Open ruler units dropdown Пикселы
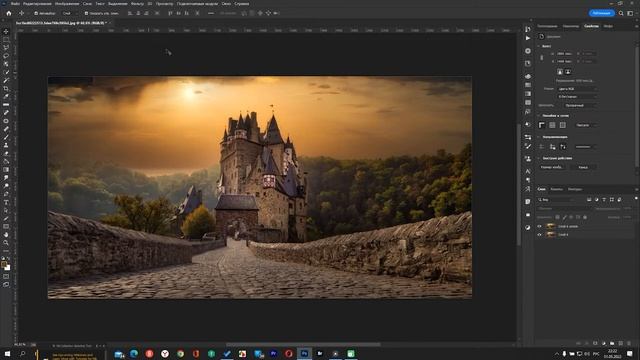Viewport: 640px width, 360px height. [x=586, y=125]
